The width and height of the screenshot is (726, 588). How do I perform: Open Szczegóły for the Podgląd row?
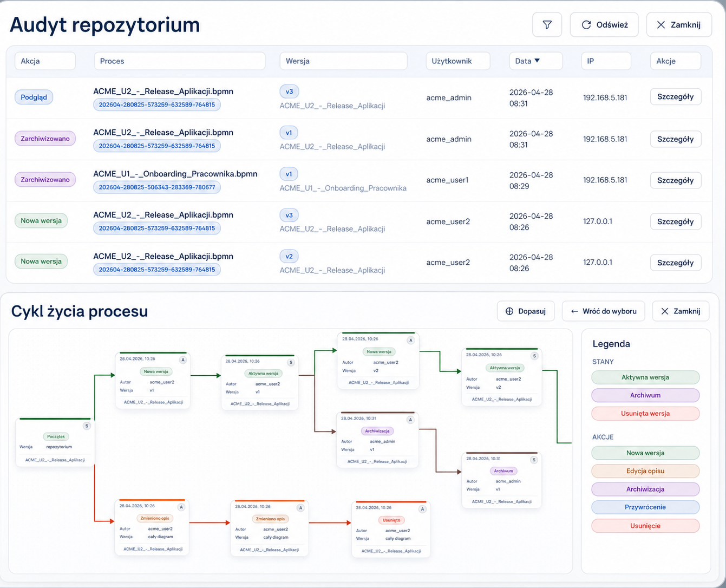click(676, 97)
